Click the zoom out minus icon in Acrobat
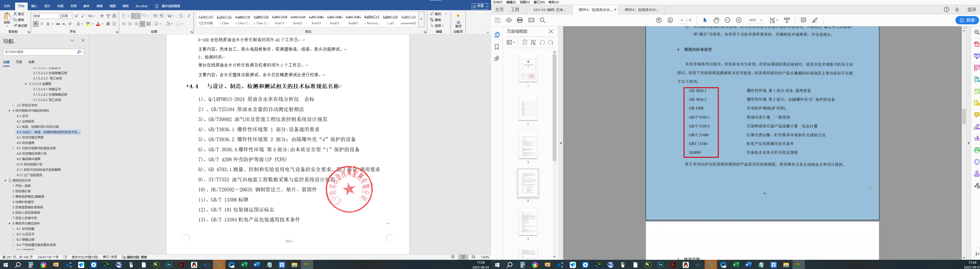This screenshot has width=980, height=269. click(728, 20)
